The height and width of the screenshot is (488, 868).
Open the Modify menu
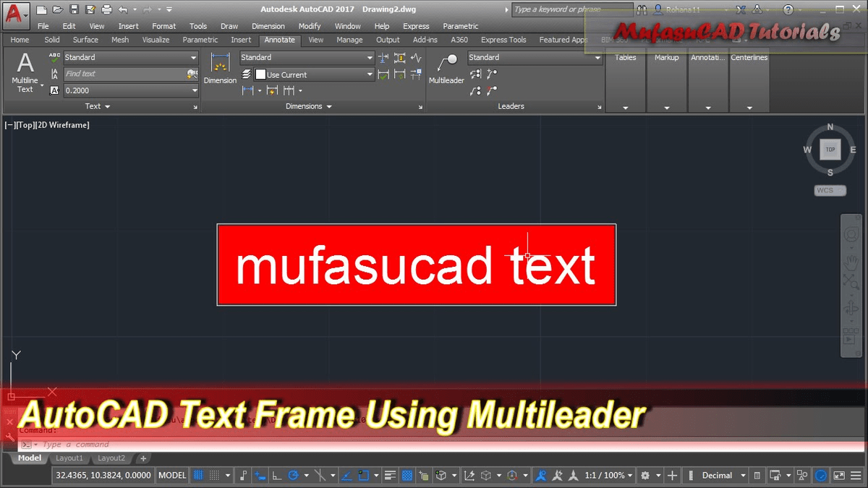pyautogui.click(x=310, y=26)
